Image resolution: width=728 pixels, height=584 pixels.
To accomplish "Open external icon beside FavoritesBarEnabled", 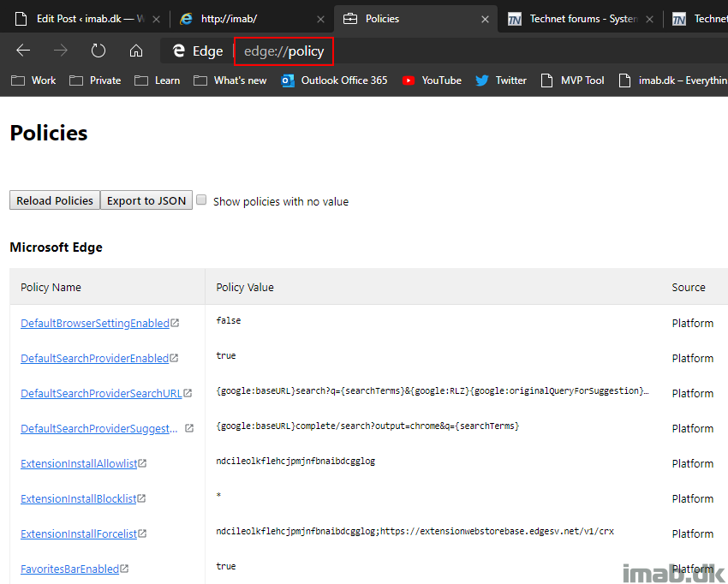I will click(x=124, y=569).
